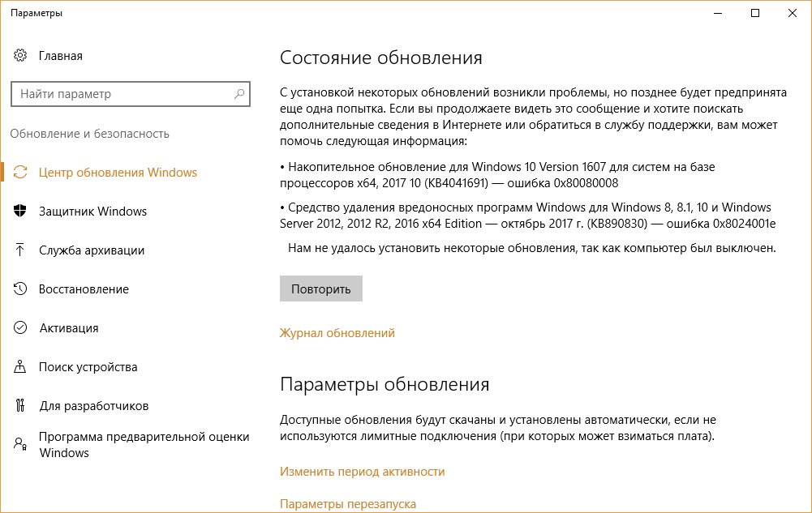Open Центр обновления Windows section
The image size is (812, 513).
point(118,173)
